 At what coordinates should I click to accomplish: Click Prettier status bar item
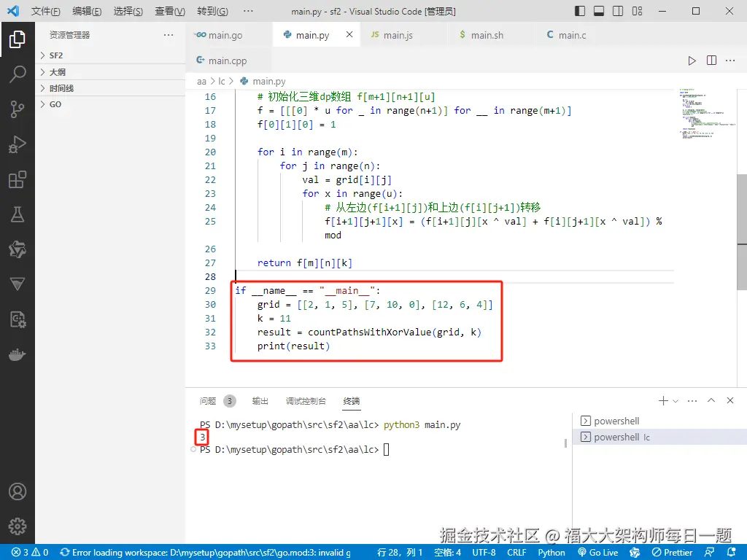click(672, 553)
